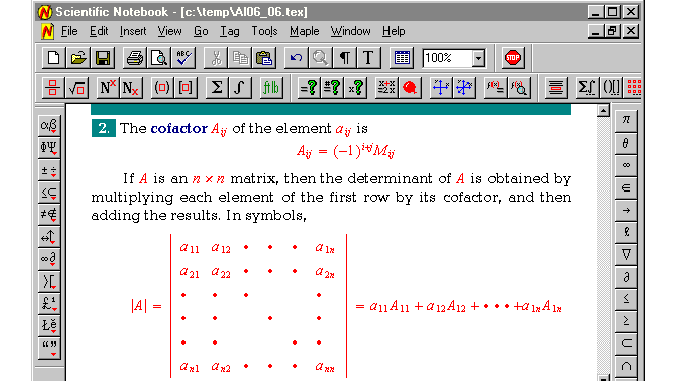Toggle paragraph marks display
675x381 pixels.
(x=345, y=58)
